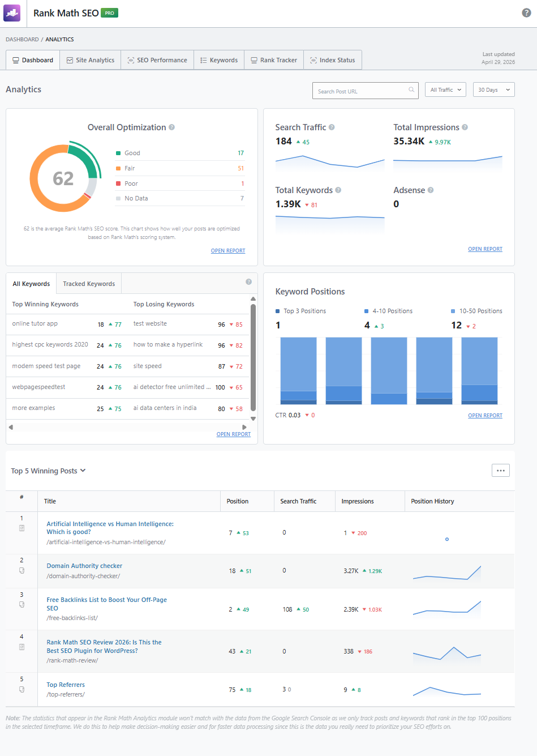
Task: Click the vertical scrollbar of keywords list
Action: (253, 358)
